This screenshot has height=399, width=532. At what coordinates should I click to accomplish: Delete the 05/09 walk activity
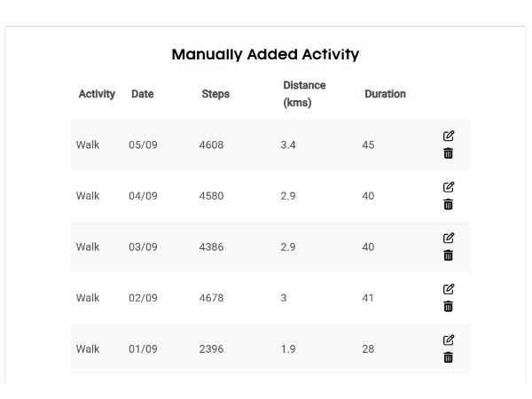[449, 153]
